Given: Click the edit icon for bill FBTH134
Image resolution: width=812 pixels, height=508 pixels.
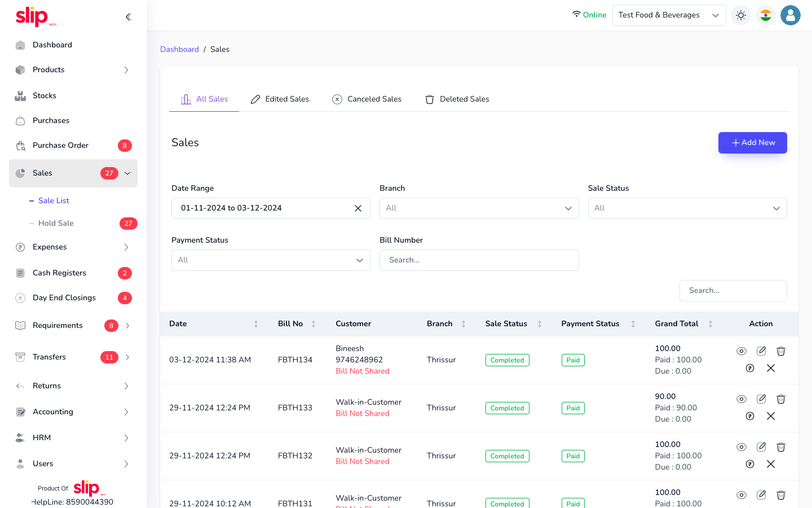Looking at the screenshot, I should tap(761, 351).
